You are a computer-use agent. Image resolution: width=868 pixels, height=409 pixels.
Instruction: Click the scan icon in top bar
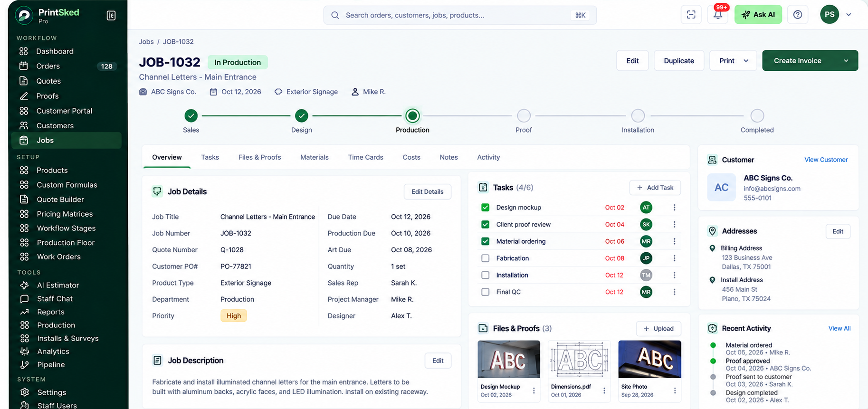(691, 15)
